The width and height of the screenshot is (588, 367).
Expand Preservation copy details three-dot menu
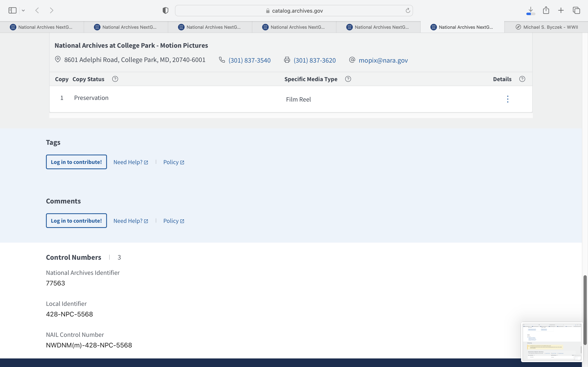[x=508, y=99]
